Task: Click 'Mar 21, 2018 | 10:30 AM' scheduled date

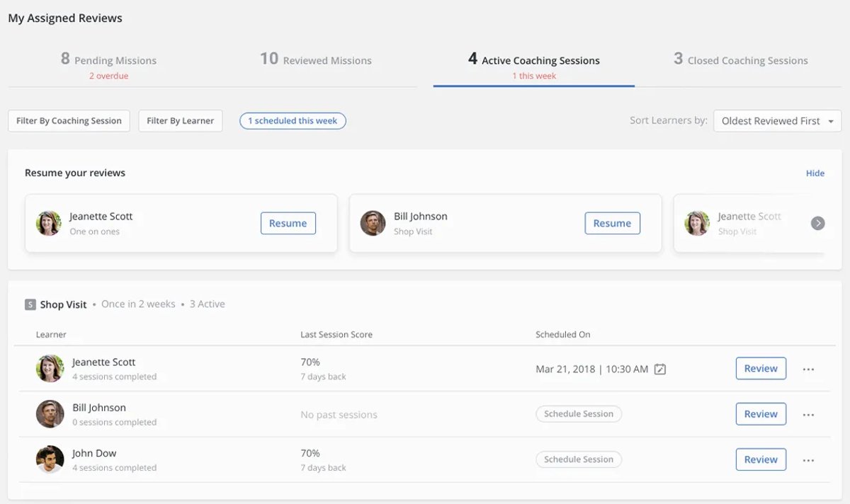Action: (x=592, y=369)
